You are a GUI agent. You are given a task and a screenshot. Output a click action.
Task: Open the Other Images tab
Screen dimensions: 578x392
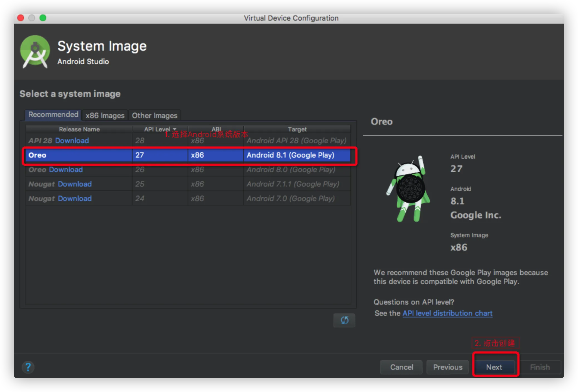click(x=155, y=115)
